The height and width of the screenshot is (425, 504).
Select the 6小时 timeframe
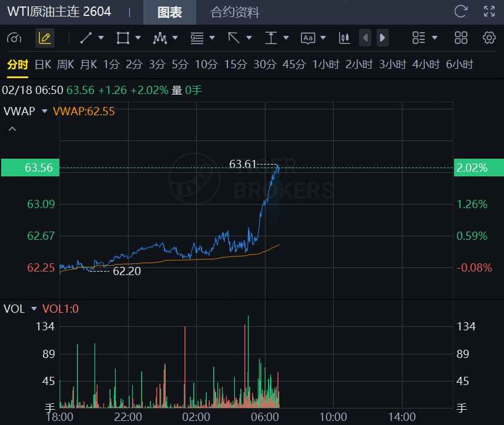(x=459, y=64)
